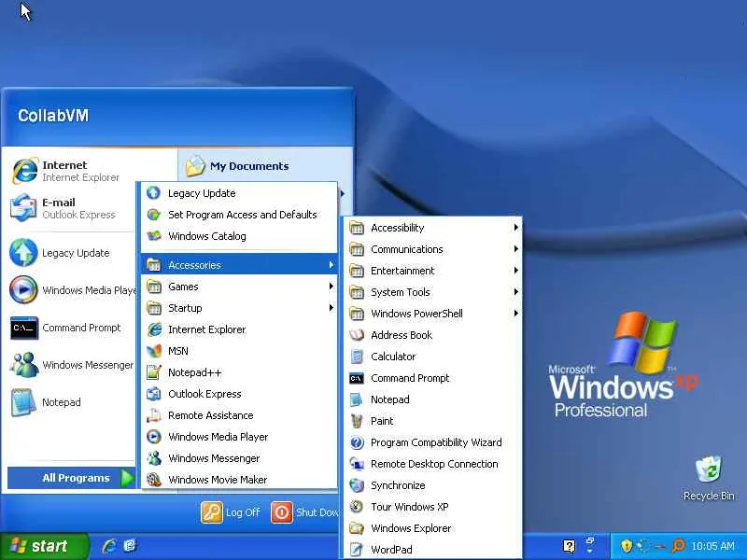Launch Windows Messenger in left Start column
Image resolution: width=747 pixels, height=560 pixels.
click(72, 365)
